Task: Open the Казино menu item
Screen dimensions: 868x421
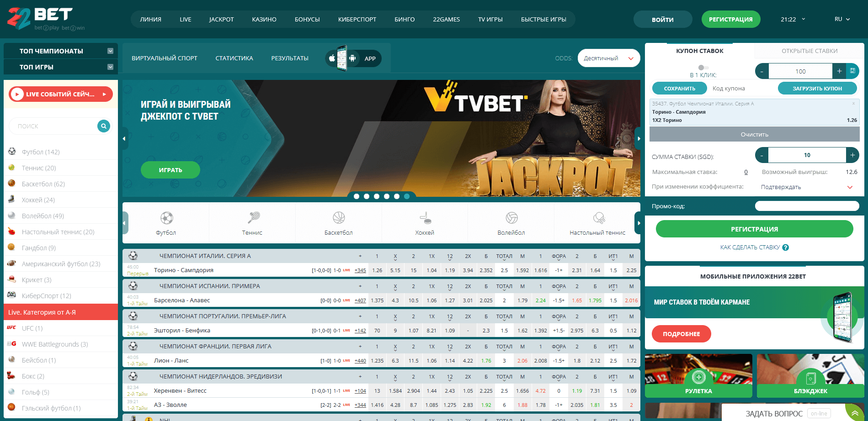Action: tap(264, 19)
